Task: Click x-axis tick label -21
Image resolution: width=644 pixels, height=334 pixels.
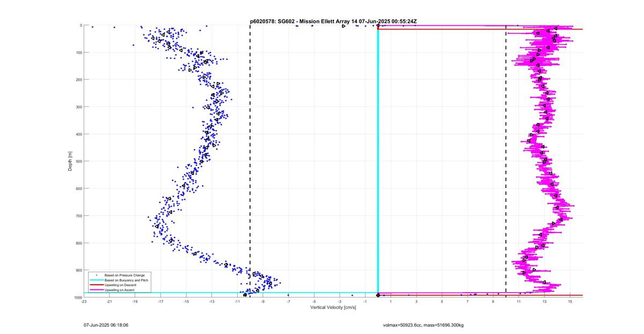Action: [109, 301]
